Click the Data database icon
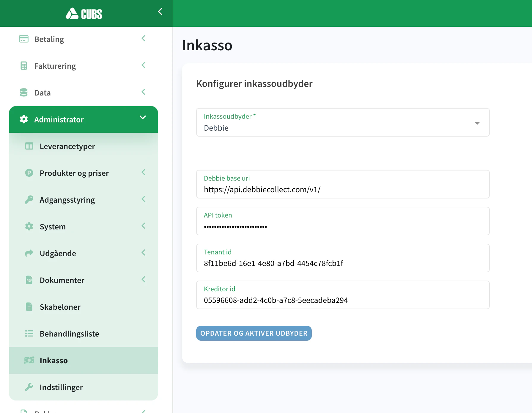Screen dimensions: 532x413 [x=24, y=93]
